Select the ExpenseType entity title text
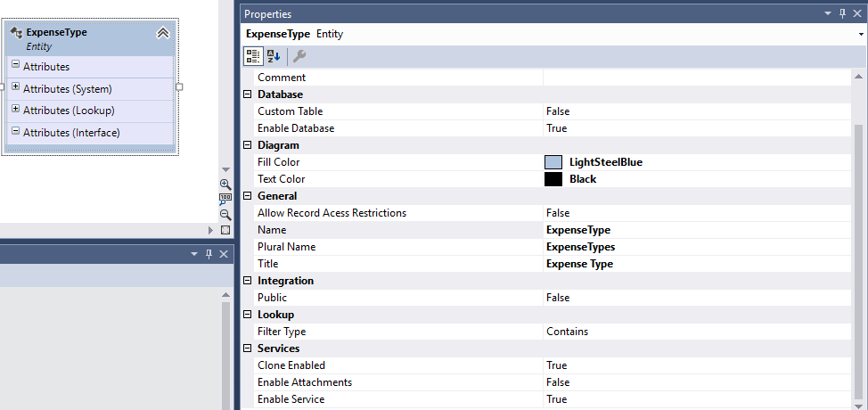 [56, 32]
